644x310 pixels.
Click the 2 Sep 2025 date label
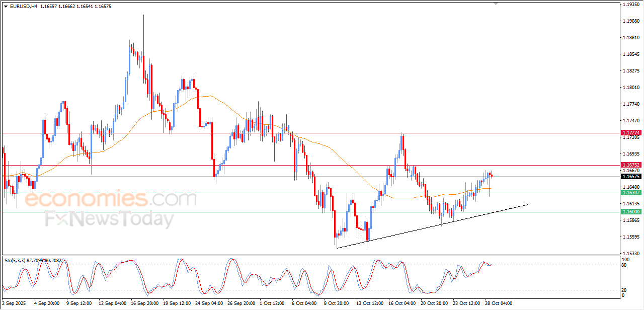click(14, 303)
